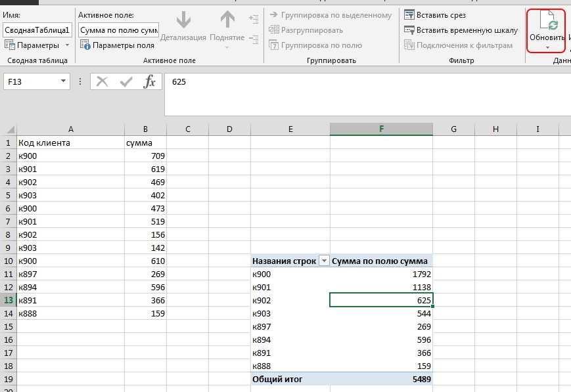Screen dimensions: 571x392
Task: Open Параметры поля settings
Action: click(x=117, y=45)
